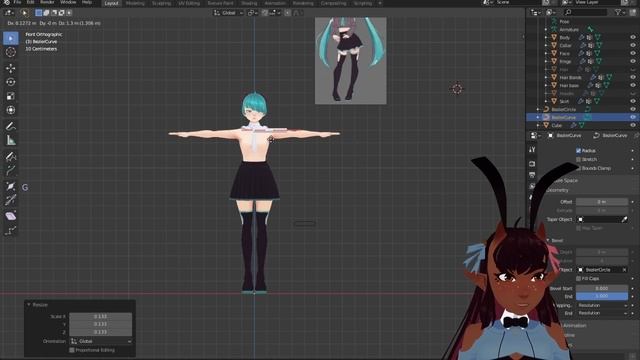The width and height of the screenshot is (640, 360).
Task: Click the BezierCircle curve icon in outliner
Action: [547, 109]
